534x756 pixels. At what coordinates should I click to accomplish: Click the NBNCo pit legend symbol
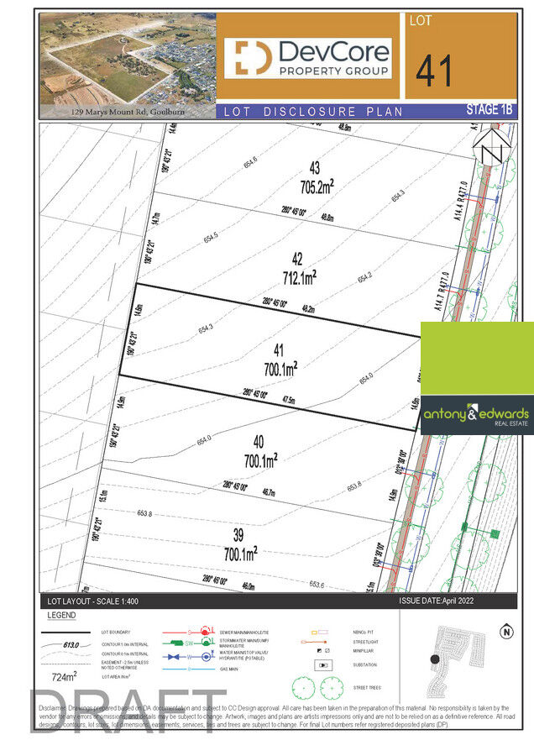click(x=320, y=632)
